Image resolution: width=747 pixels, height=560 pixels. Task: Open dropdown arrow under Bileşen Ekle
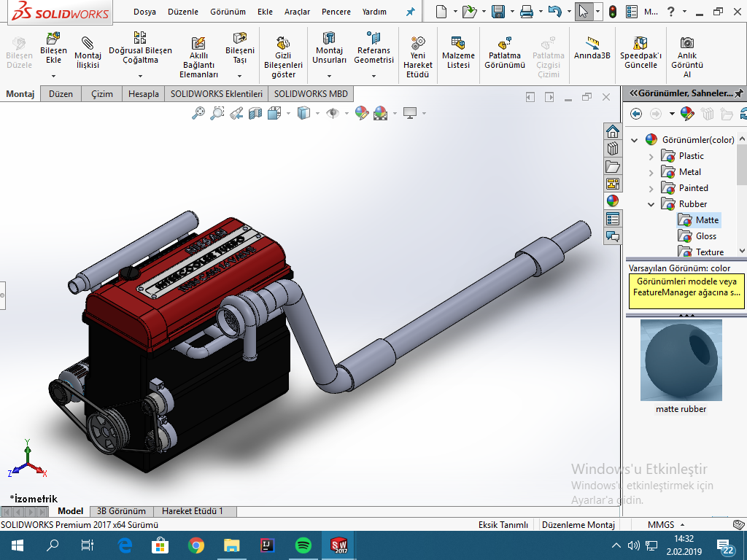pyautogui.click(x=53, y=76)
